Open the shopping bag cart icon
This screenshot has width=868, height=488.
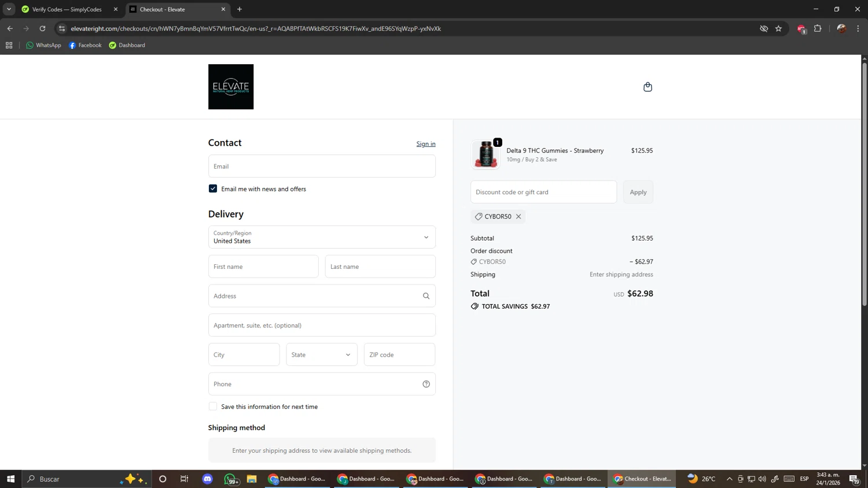[x=648, y=87]
